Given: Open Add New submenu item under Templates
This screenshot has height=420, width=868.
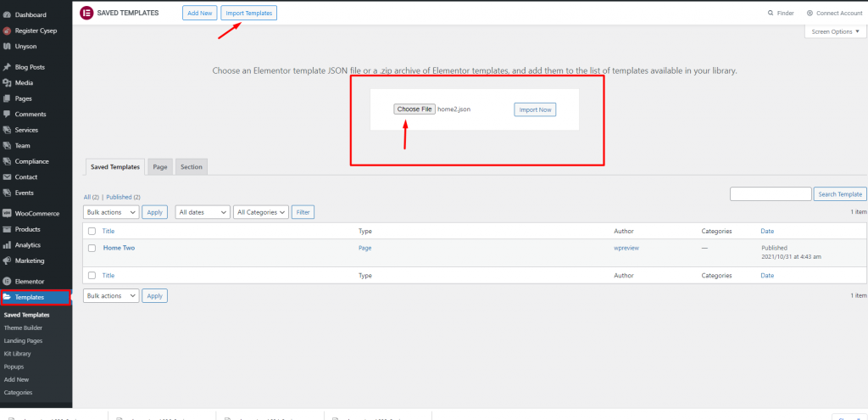Looking at the screenshot, I should pos(16,379).
